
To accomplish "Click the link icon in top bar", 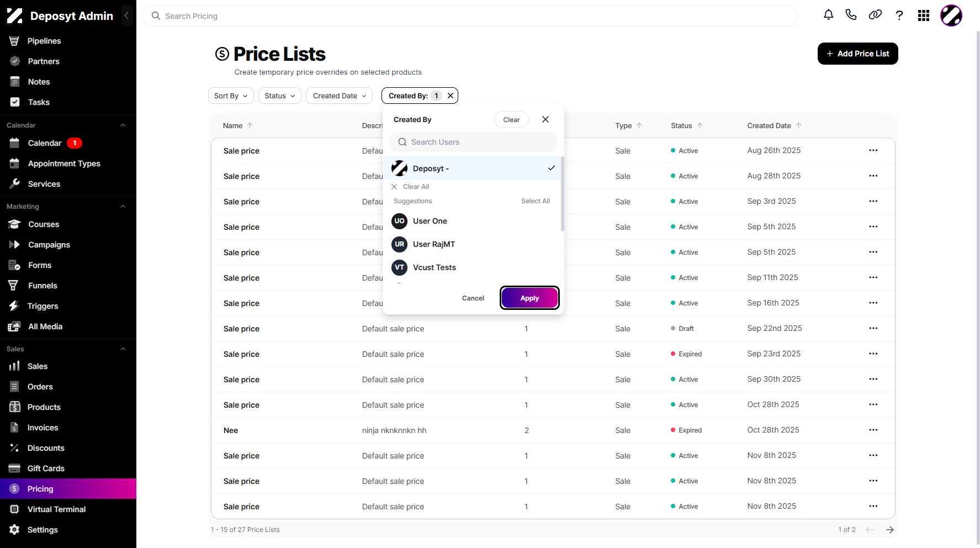I will (x=875, y=15).
